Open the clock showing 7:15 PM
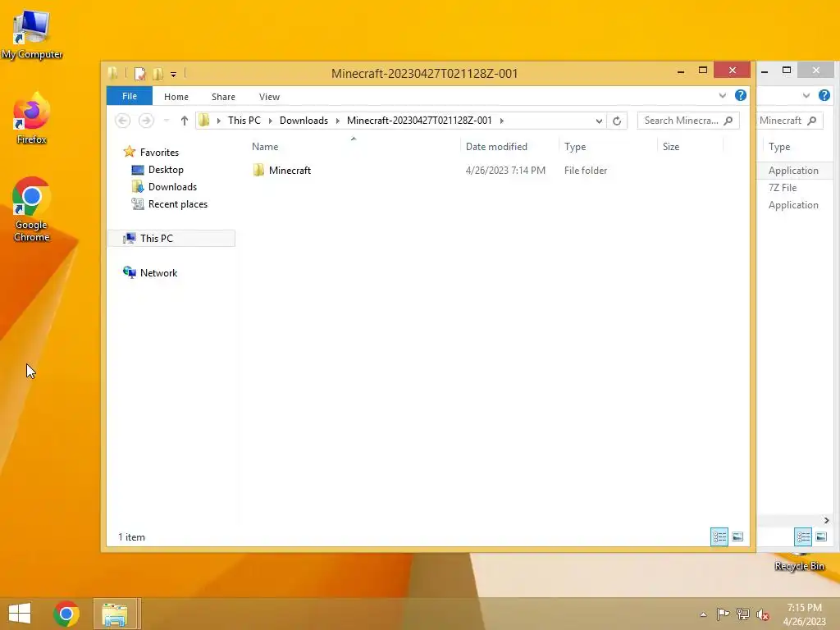The height and width of the screenshot is (630, 840). coord(804,614)
